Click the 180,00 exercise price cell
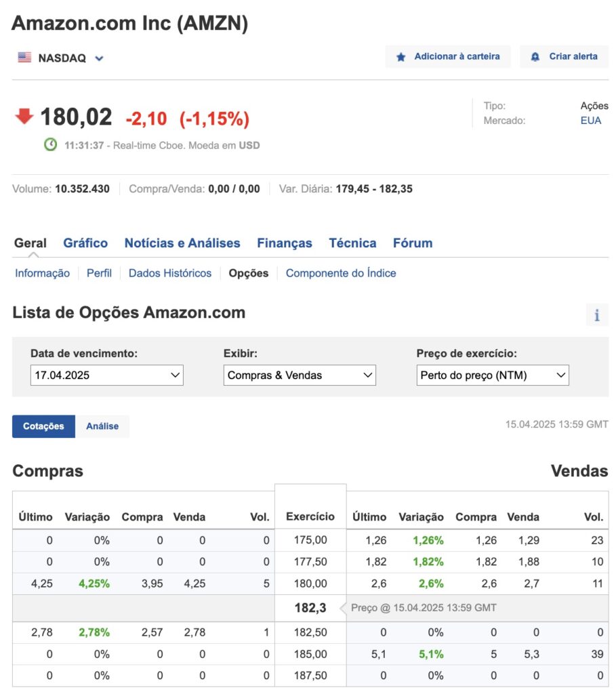This screenshot has width=616, height=694. (x=310, y=584)
